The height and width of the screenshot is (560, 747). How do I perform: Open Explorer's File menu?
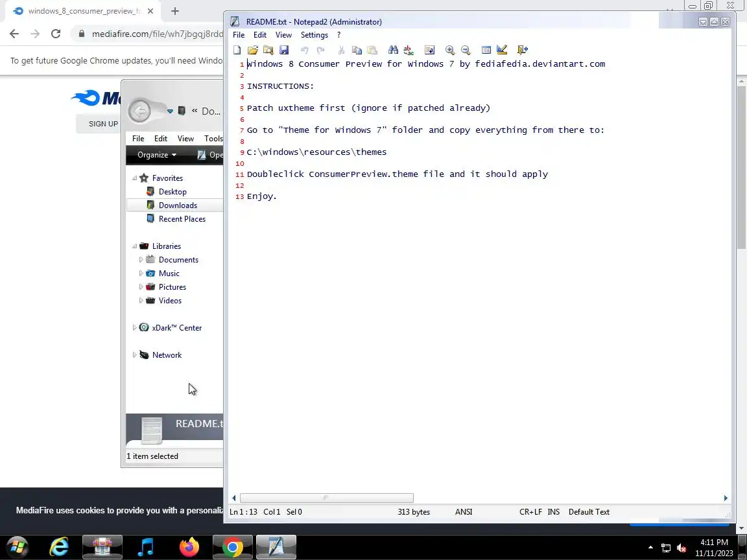click(138, 139)
